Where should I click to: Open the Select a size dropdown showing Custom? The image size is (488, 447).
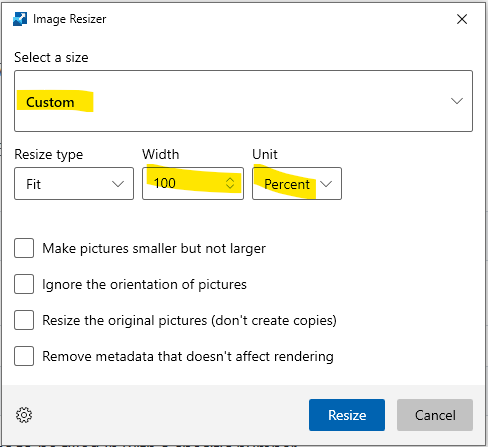pos(243,101)
